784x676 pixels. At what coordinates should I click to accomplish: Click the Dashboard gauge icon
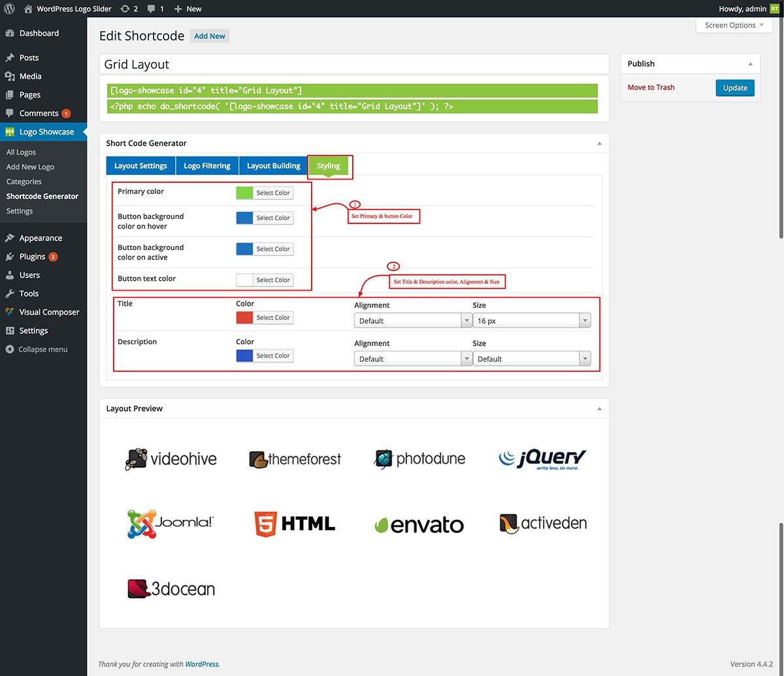pyautogui.click(x=10, y=33)
